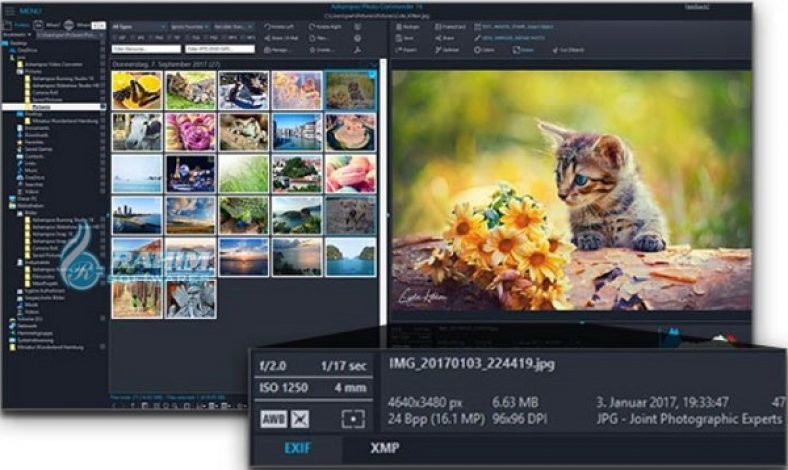This screenshot has height=470, width=788.
Task: Click the AWB white balance icon
Action: pyautogui.click(x=273, y=418)
